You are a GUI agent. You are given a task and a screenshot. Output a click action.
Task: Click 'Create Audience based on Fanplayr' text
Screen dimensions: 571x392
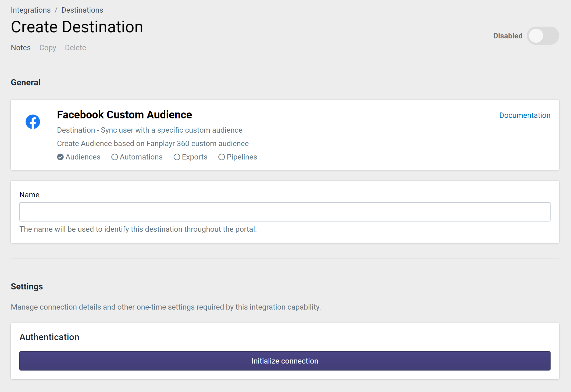point(153,144)
